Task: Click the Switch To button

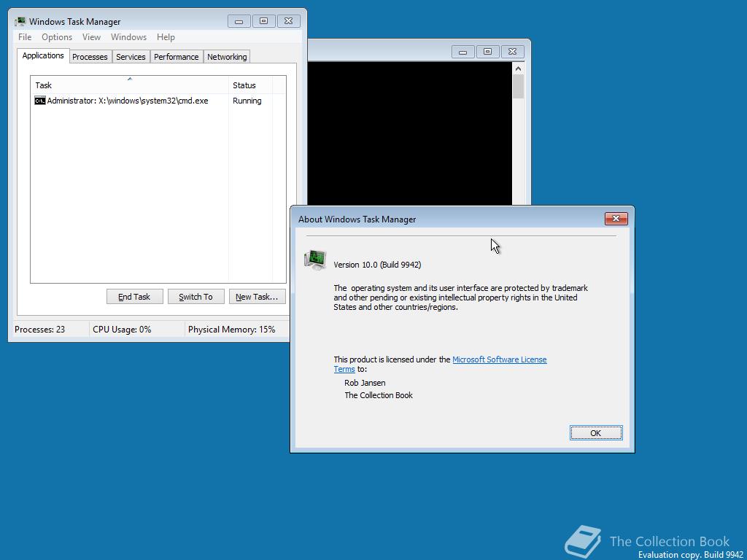Action: 196,297
